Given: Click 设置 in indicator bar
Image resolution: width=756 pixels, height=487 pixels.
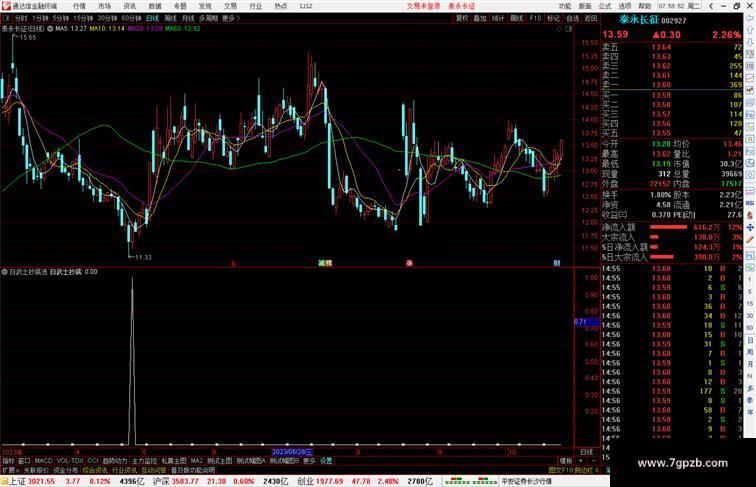Looking at the screenshot, I should 326,461.
